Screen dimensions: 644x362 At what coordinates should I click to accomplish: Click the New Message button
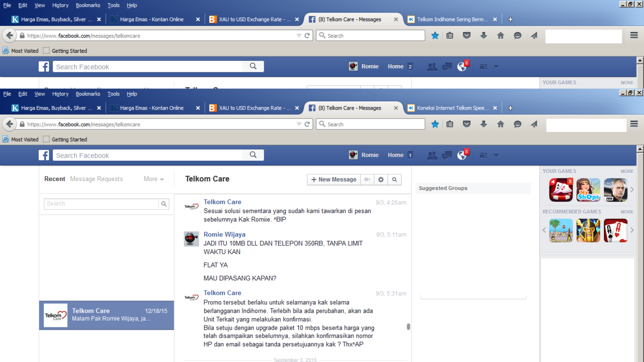pos(334,179)
